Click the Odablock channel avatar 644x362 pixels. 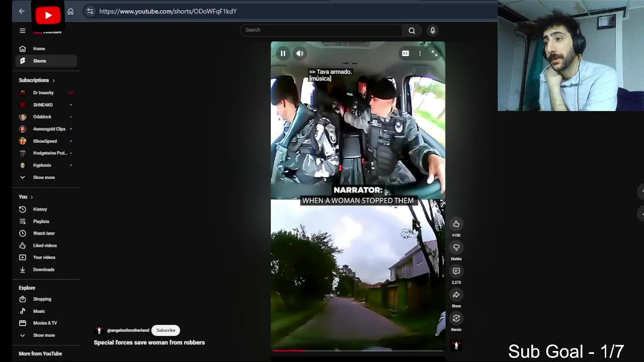click(22, 117)
